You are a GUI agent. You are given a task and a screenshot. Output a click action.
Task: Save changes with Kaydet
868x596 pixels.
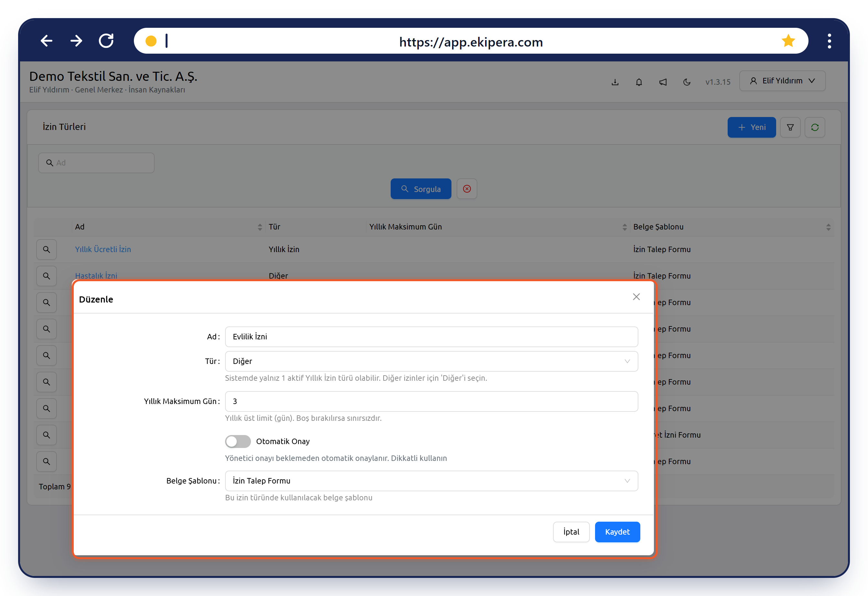pos(617,532)
